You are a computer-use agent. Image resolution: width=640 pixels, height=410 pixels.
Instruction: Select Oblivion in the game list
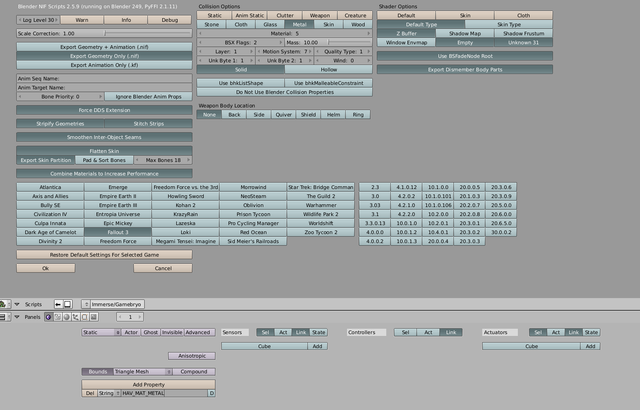(253, 205)
